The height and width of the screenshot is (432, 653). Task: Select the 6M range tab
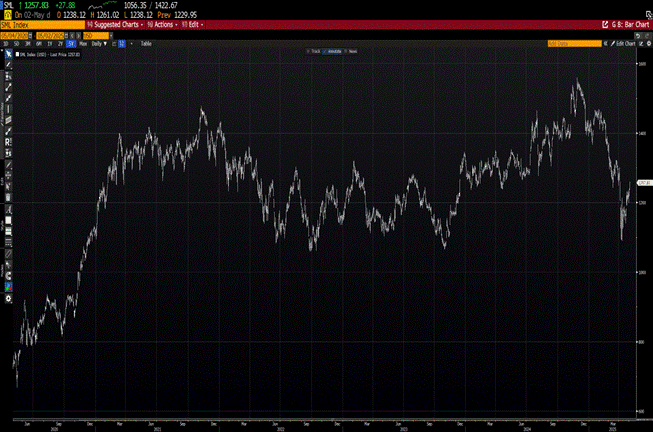(39, 44)
